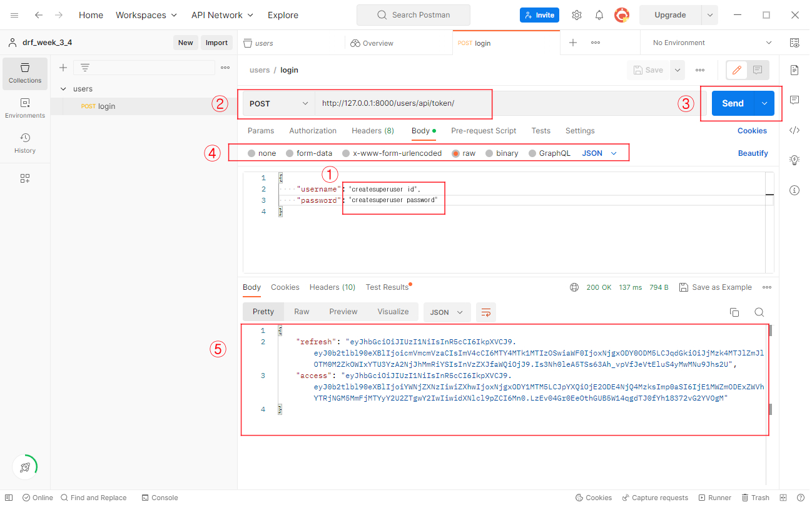Expand the API Network menu

[x=222, y=15]
